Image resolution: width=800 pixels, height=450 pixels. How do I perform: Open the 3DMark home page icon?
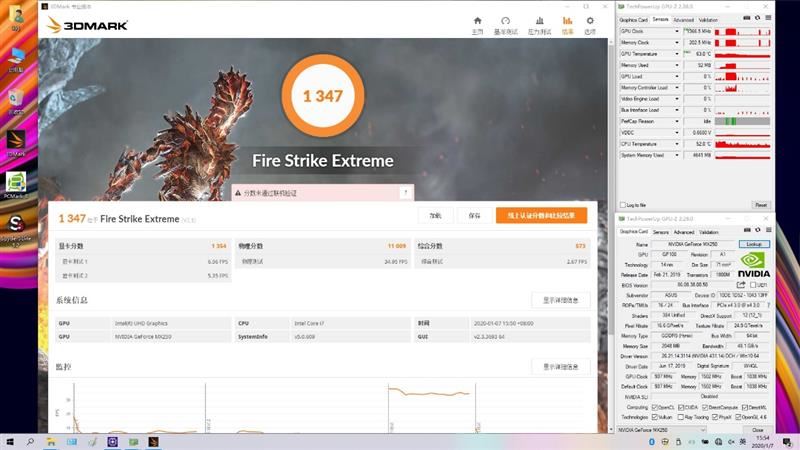478,21
